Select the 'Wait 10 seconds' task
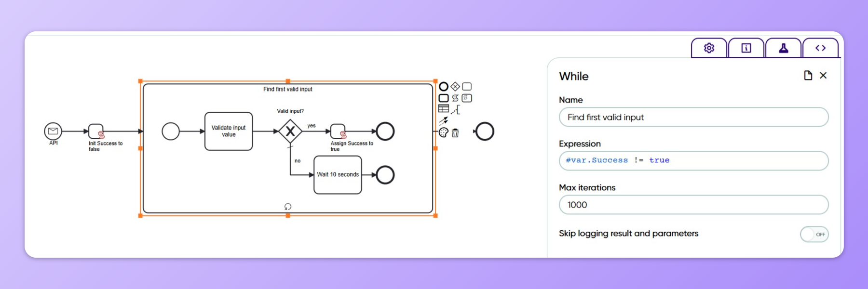Viewport: 868px width, 289px height. coord(338,175)
